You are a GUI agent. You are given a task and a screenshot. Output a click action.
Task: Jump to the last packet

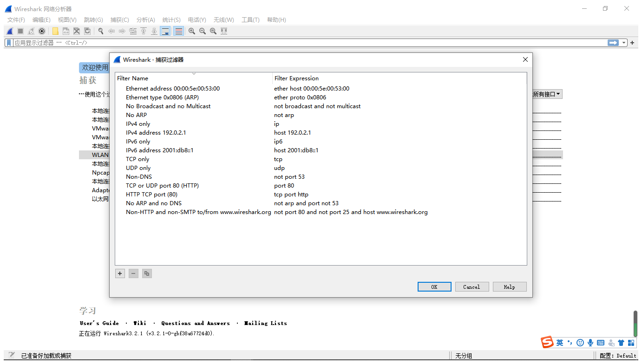154,31
